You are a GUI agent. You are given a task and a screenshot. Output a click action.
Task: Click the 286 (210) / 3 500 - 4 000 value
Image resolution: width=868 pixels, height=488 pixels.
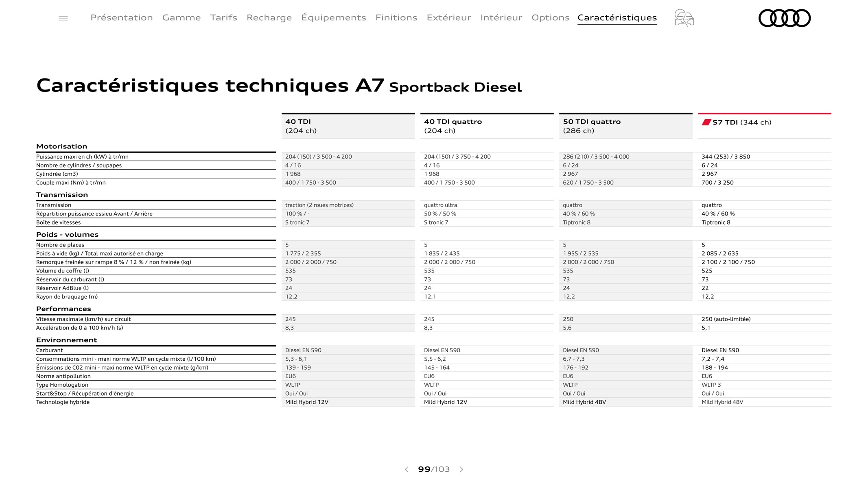pyautogui.click(x=596, y=157)
